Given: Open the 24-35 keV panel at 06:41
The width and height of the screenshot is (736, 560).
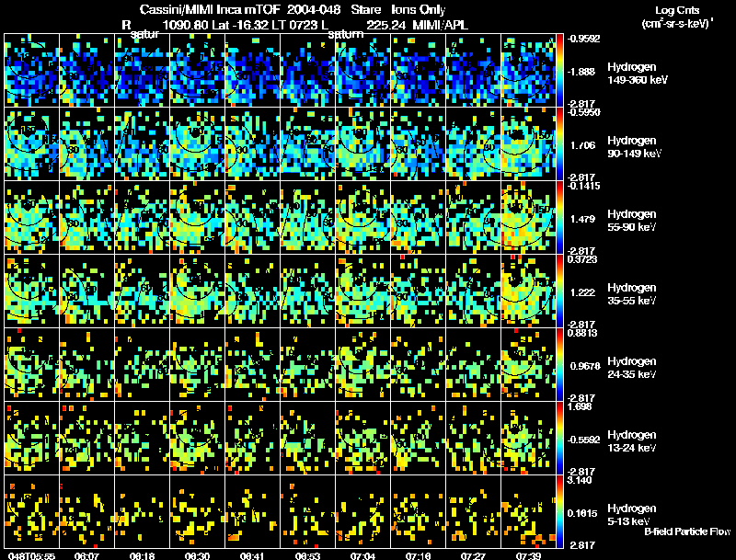Looking at the screenshot, I should [x=252, y=365].
